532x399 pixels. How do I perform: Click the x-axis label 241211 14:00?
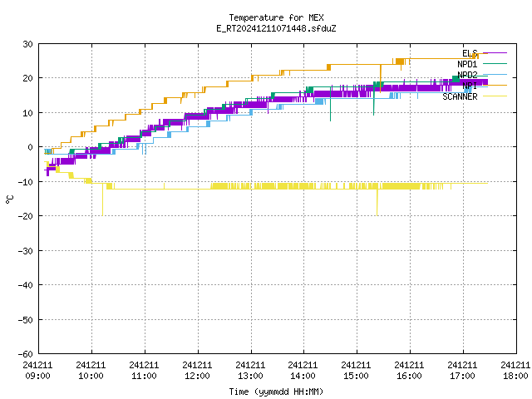pos(303,371)
